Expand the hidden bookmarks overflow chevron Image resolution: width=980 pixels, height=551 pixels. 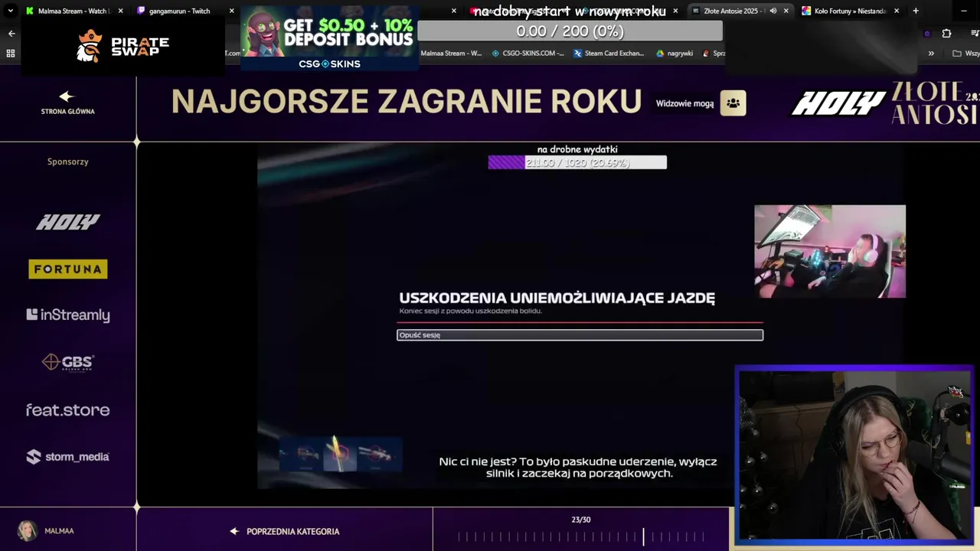coord(931,54)
